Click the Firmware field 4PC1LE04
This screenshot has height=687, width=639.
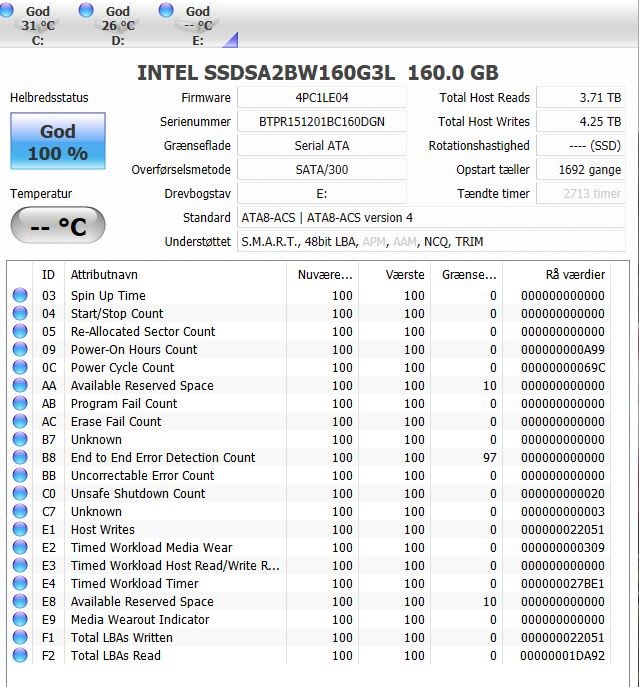pos(322,97)
